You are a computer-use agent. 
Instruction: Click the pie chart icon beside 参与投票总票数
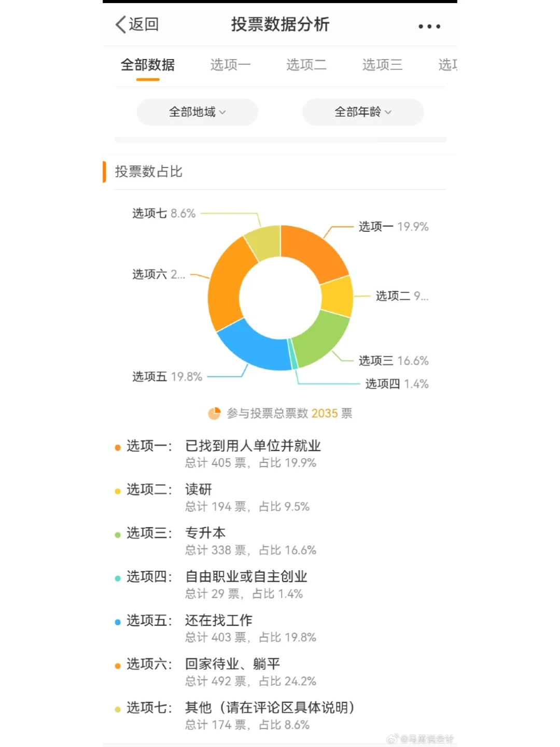click(x=214, y=413)
